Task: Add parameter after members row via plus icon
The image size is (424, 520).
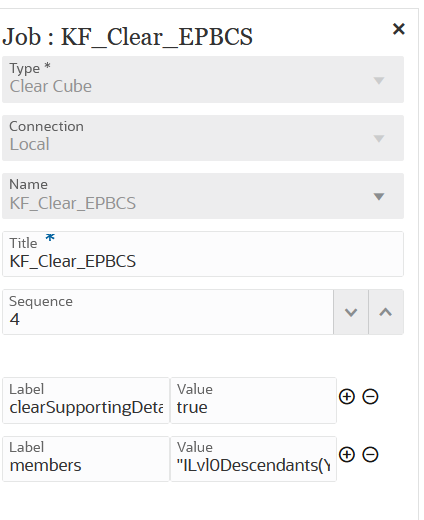Action: coord(347,455)
